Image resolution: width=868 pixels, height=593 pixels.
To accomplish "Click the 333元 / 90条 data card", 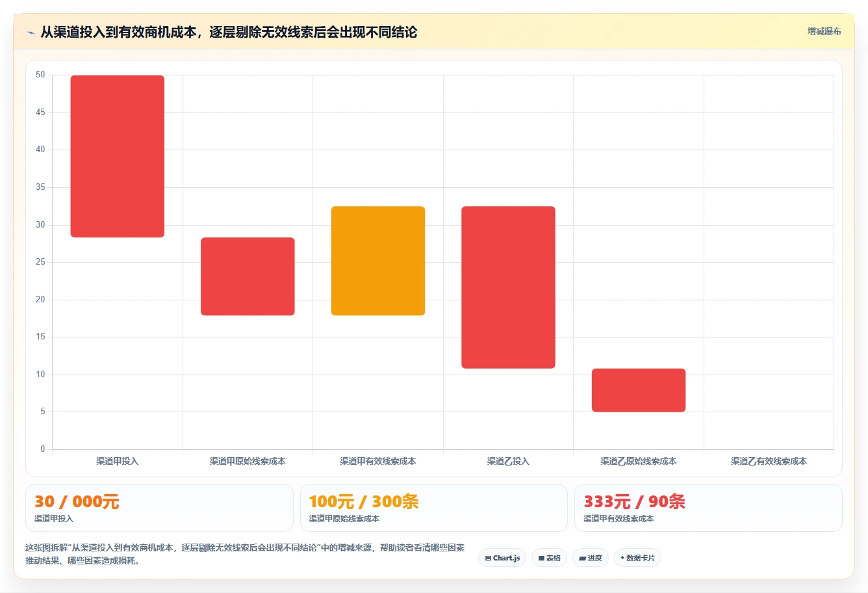I will pyautogui.click(x=708, y=508).
